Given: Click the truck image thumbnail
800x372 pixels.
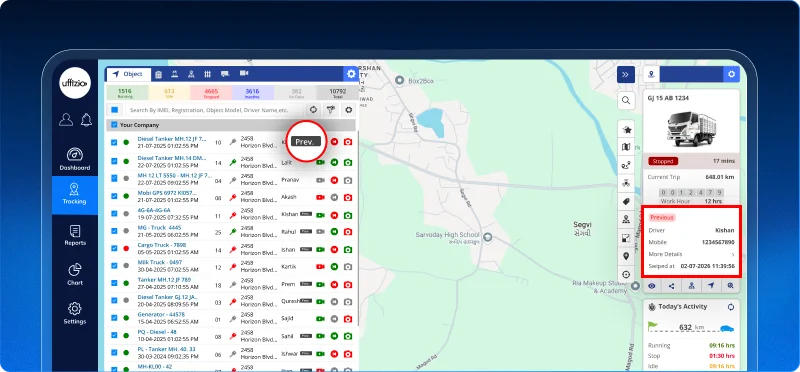Looking at the screenshot, I should [691, 128].
